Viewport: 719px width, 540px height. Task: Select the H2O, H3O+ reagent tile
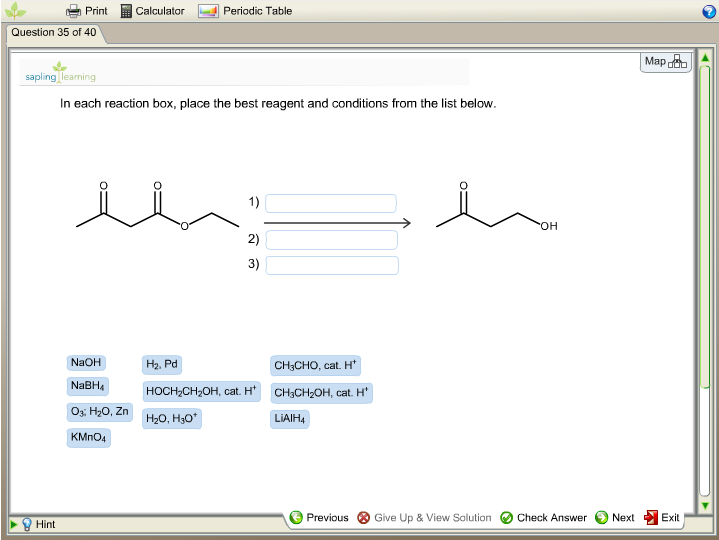(171, 419)
